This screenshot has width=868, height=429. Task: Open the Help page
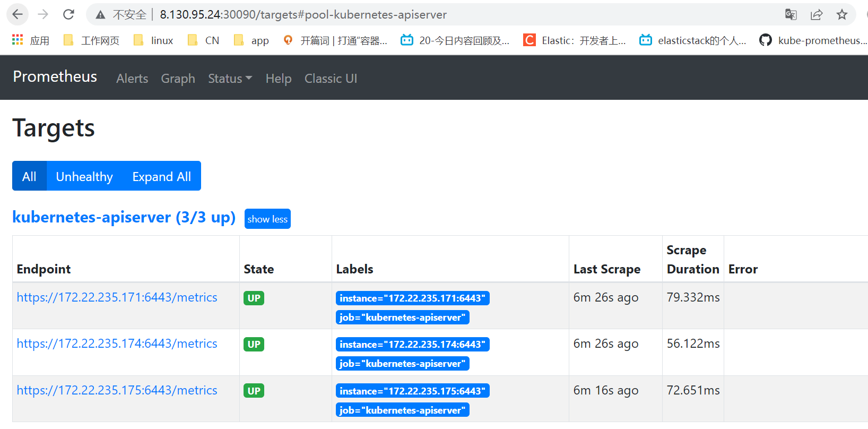(x=279, y=79)
